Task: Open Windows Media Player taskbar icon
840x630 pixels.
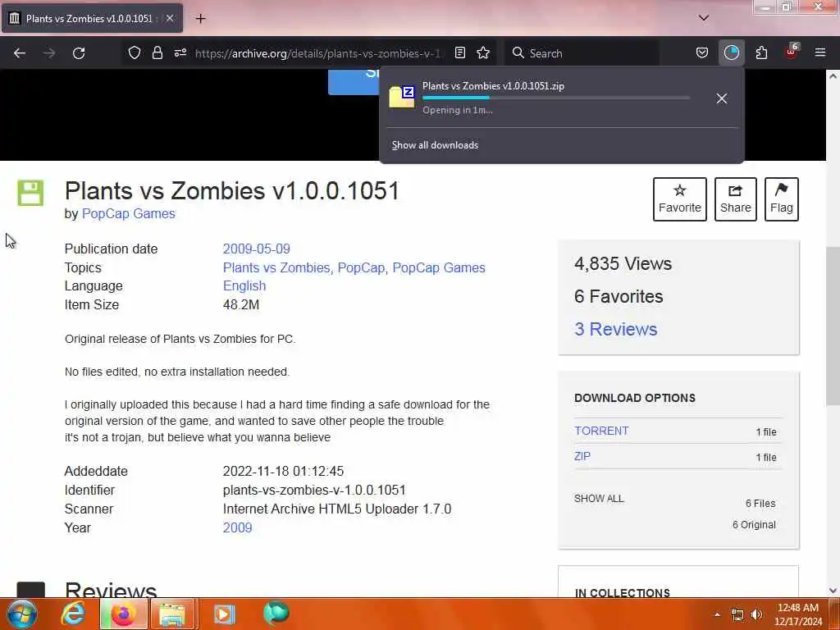Action: 224,614
